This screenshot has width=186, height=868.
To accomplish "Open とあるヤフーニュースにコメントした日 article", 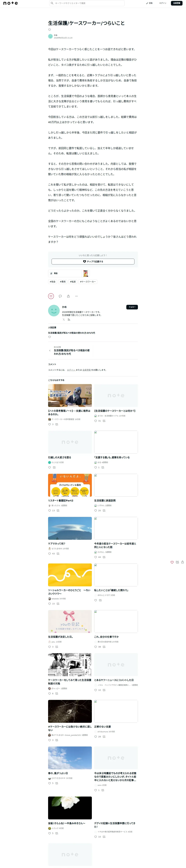I will click(x=114, y=680).
